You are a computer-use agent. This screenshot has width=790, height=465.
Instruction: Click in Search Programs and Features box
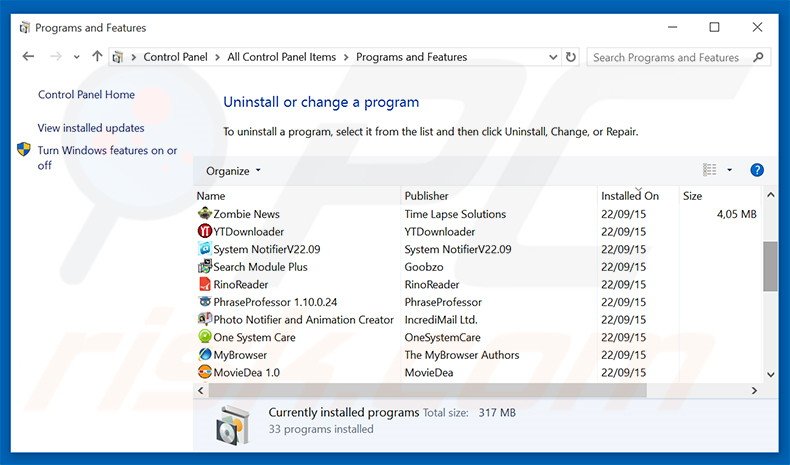click(x=668, y=58)
